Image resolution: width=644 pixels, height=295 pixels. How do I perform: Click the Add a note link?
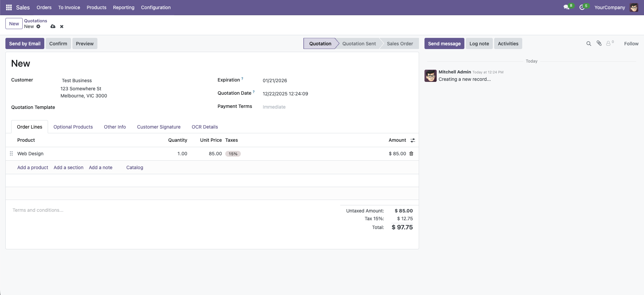100,167
